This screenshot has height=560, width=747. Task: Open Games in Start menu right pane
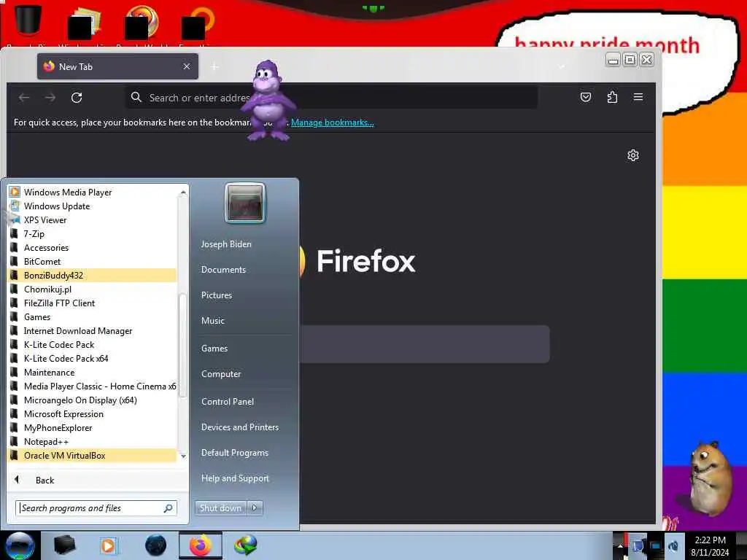[x=214, y=349]
